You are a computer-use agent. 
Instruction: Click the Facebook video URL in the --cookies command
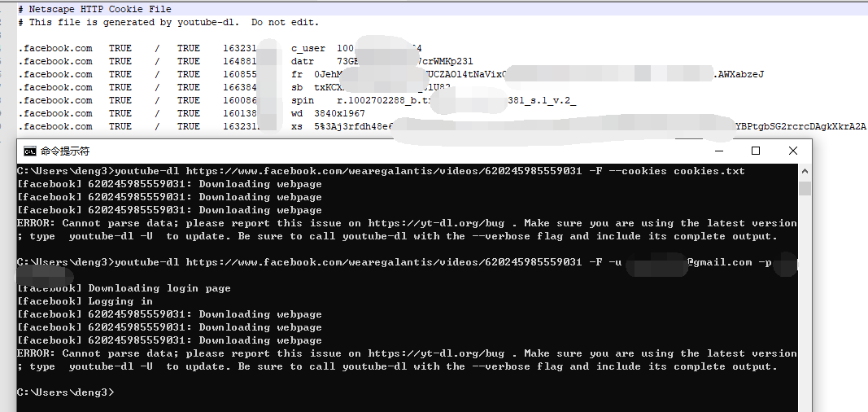pos(384,172)
